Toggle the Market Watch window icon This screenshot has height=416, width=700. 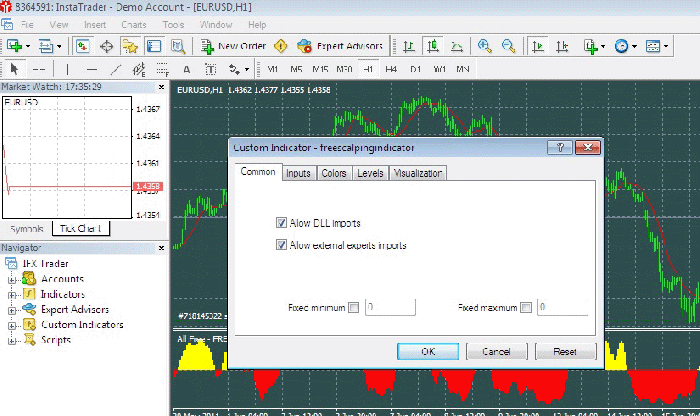click(x=83, y=46)
